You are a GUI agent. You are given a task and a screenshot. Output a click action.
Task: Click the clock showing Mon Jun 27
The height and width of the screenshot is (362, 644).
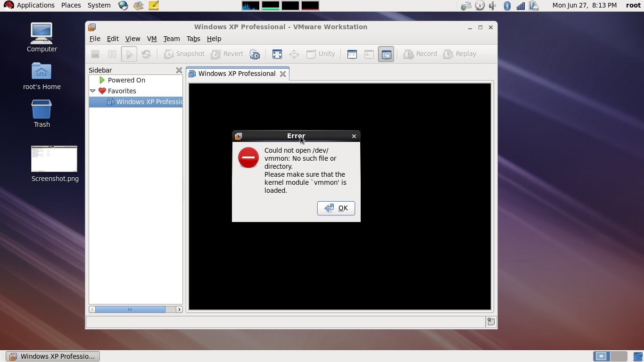coord(585,5)
